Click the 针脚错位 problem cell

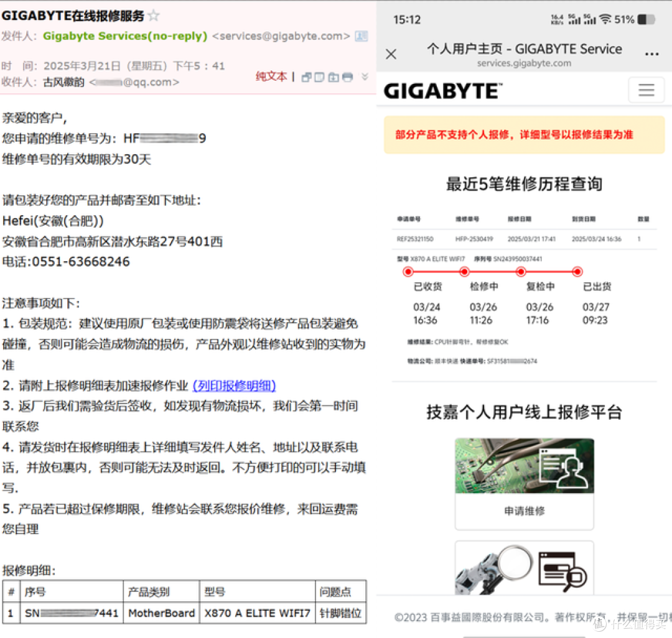[x=341, y=613]
